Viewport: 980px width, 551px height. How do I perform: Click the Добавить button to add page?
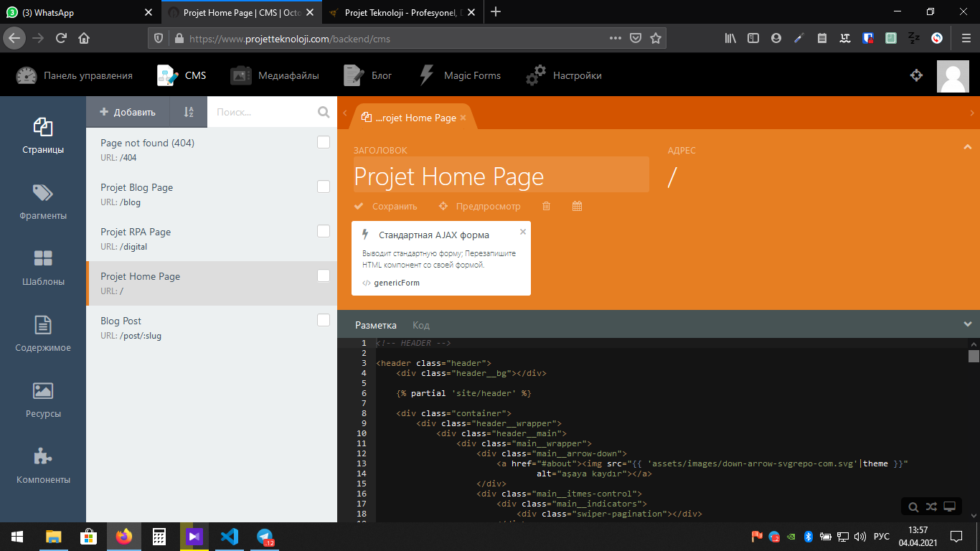128,112
